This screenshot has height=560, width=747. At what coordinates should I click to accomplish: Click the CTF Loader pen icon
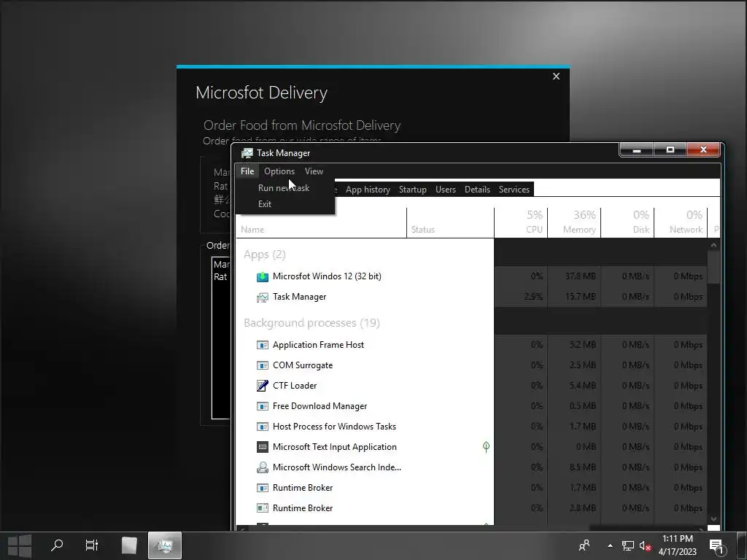pyautogui.click(x=263, y=386)
